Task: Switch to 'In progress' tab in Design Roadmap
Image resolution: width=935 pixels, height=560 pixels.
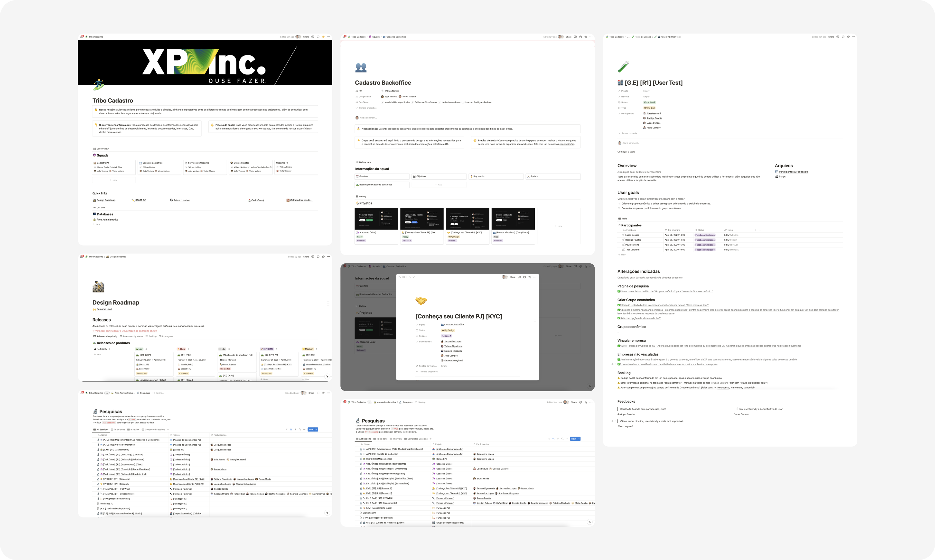Action: pyautogui.click(x=166, y=336)
